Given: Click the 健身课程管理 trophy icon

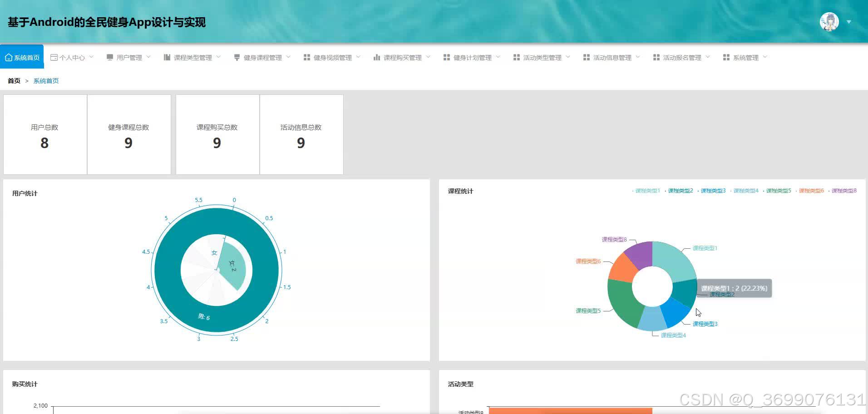Looking at the screenshot, I should pyautogui.click(x=237, y=57).
